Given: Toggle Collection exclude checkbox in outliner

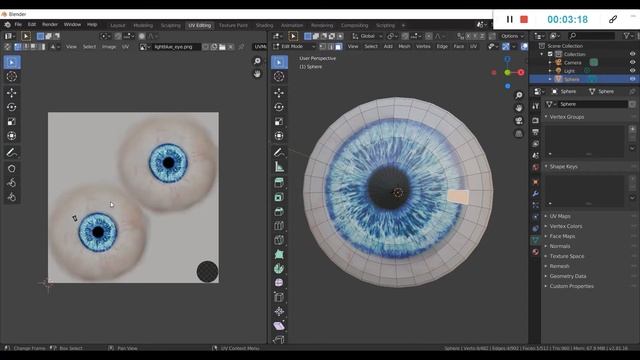Looking at the screenshot, I should [550, 54].
